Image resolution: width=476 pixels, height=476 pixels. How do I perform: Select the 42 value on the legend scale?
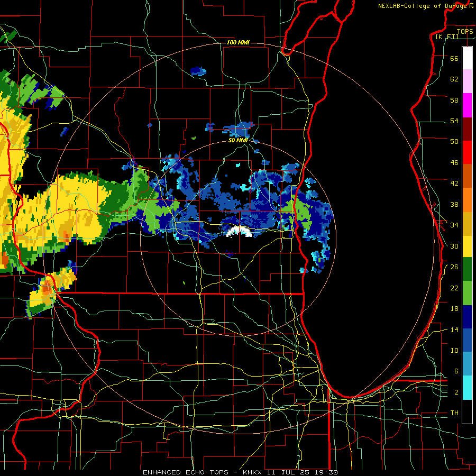[454, 184]
